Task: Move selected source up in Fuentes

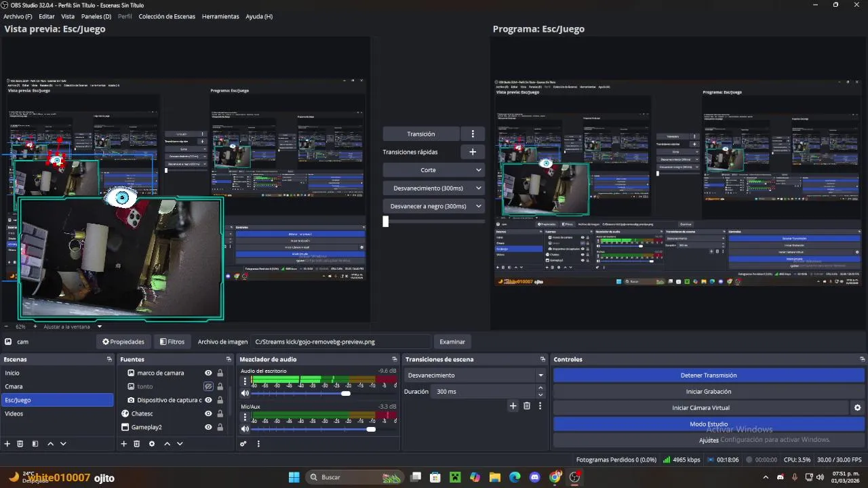Action: [167, 444]
